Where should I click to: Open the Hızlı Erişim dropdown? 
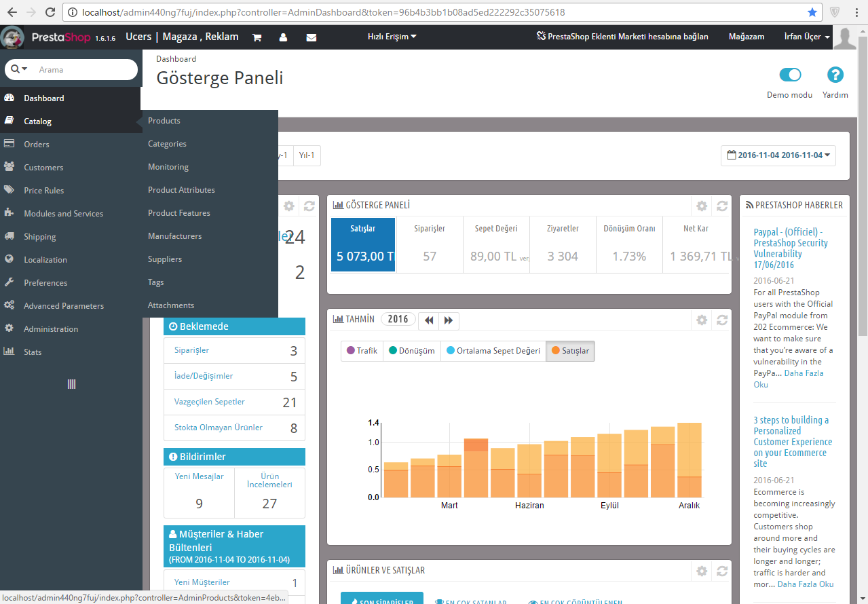coord(392,37)
